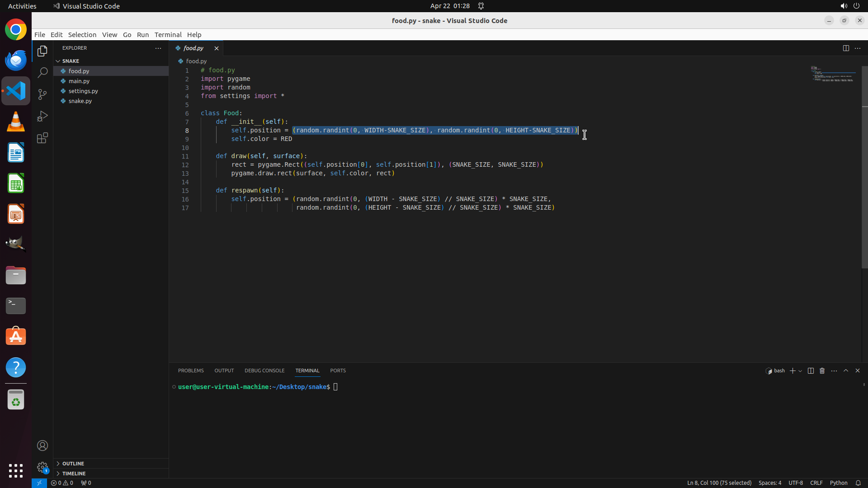Split the terminal panel

[811, 371]
